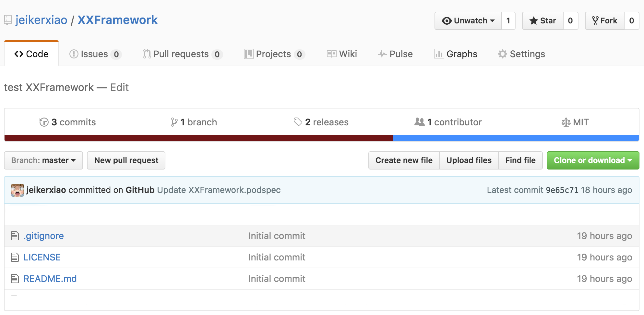
Task: Open commit message Update XXFramework.podspec
Action: (x=219, y=190)
